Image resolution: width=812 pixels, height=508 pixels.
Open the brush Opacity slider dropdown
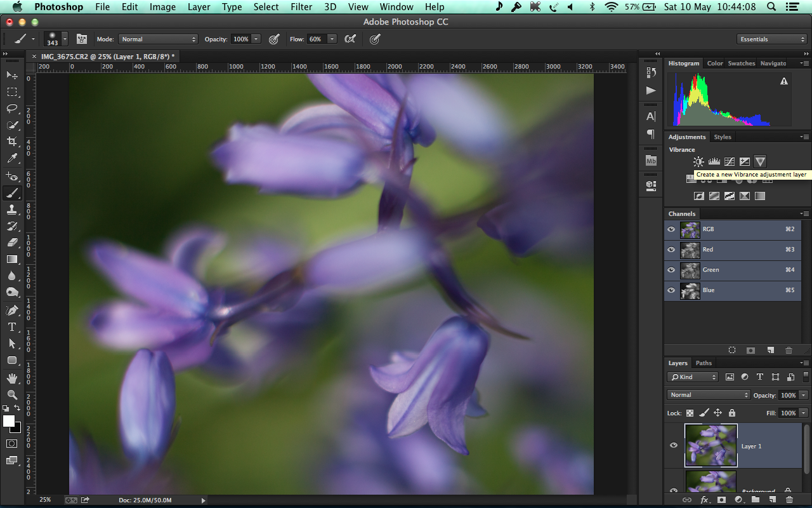click(x=256, y=39)
